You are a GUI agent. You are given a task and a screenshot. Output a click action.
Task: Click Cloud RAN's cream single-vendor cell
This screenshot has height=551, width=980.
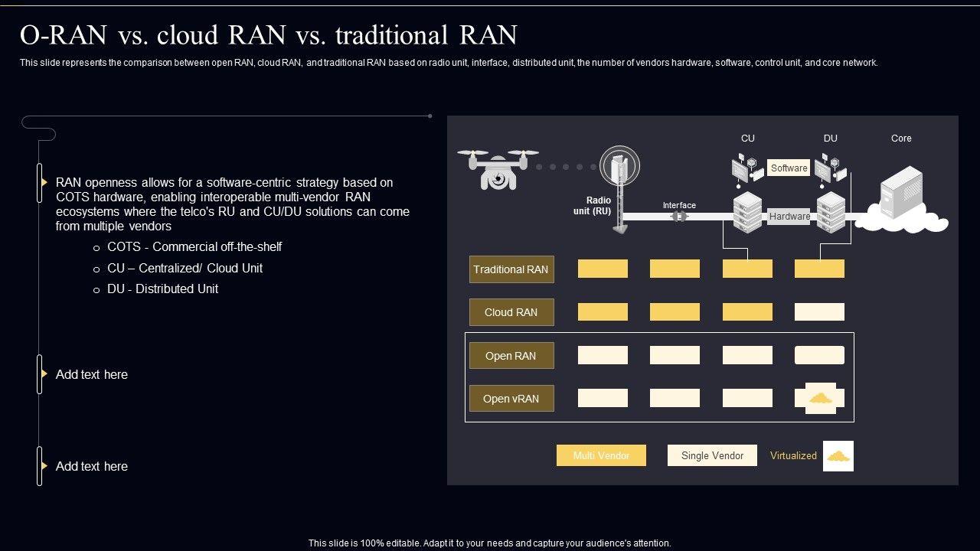tap(819, 311)
